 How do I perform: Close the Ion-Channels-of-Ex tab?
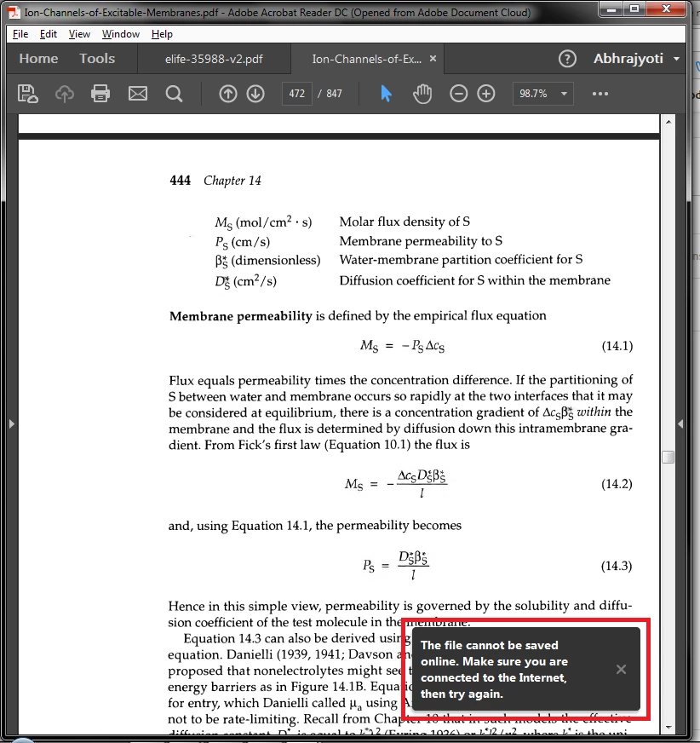(433, 59)
